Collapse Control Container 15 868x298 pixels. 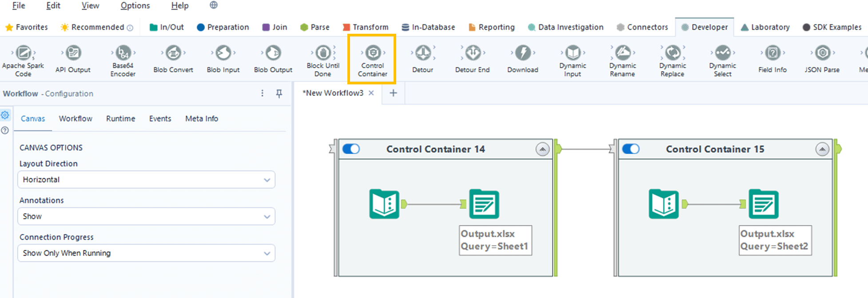pos(822,149)
